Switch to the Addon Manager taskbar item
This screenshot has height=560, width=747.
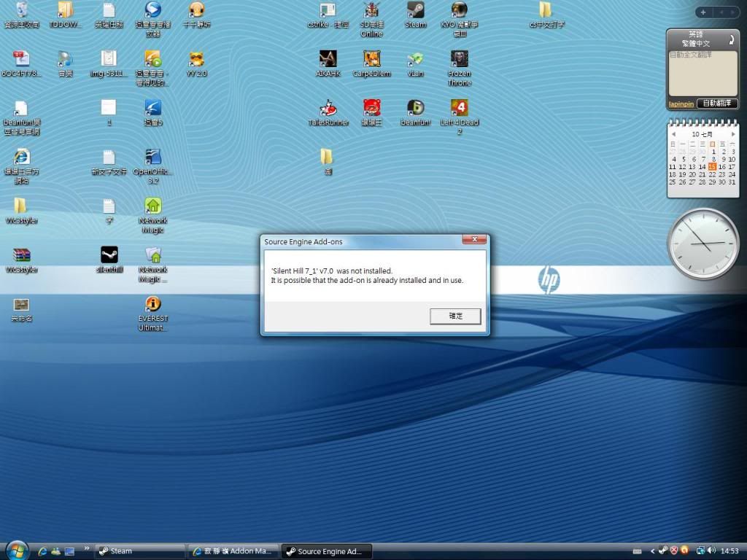click(x=232, y=551)
